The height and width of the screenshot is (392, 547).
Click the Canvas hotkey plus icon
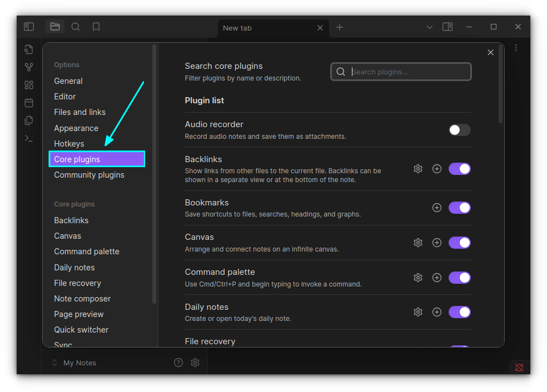[x=437, y=243]
